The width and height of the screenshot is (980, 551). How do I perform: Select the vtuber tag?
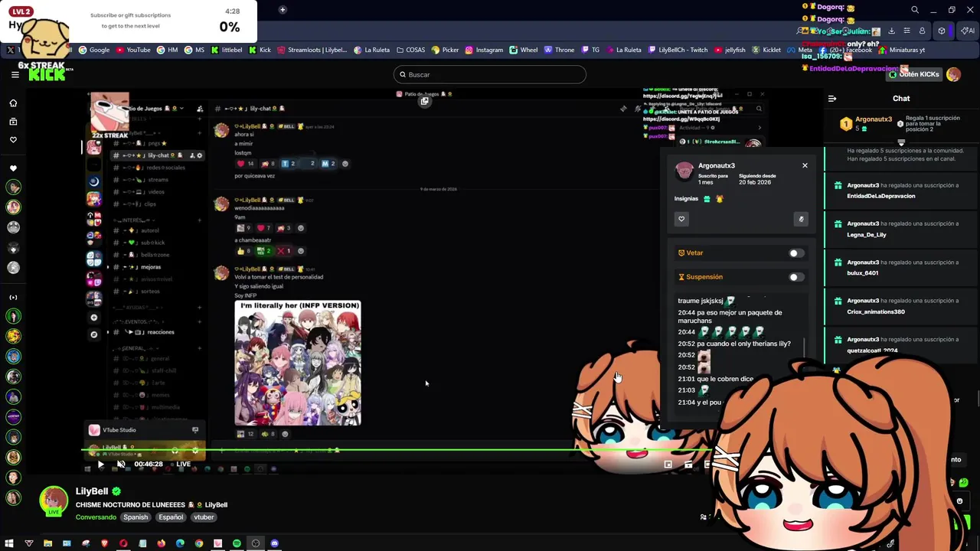[x=204, y=517]
